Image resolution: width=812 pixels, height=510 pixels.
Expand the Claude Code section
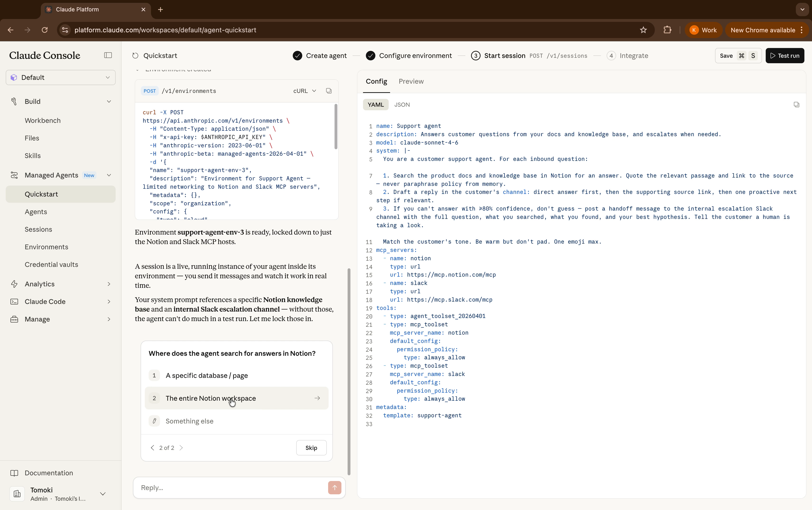[109, 302]
